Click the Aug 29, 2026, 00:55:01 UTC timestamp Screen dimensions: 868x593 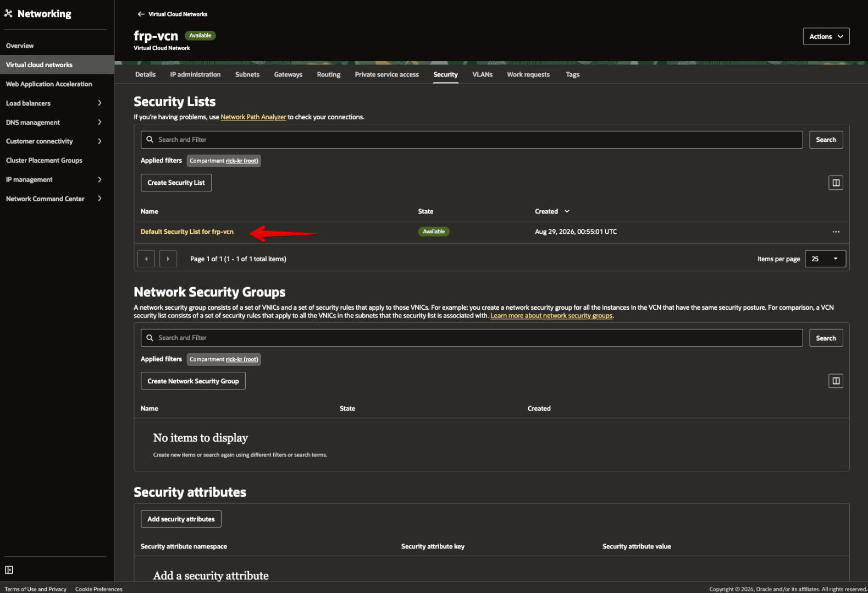point(576,232)
